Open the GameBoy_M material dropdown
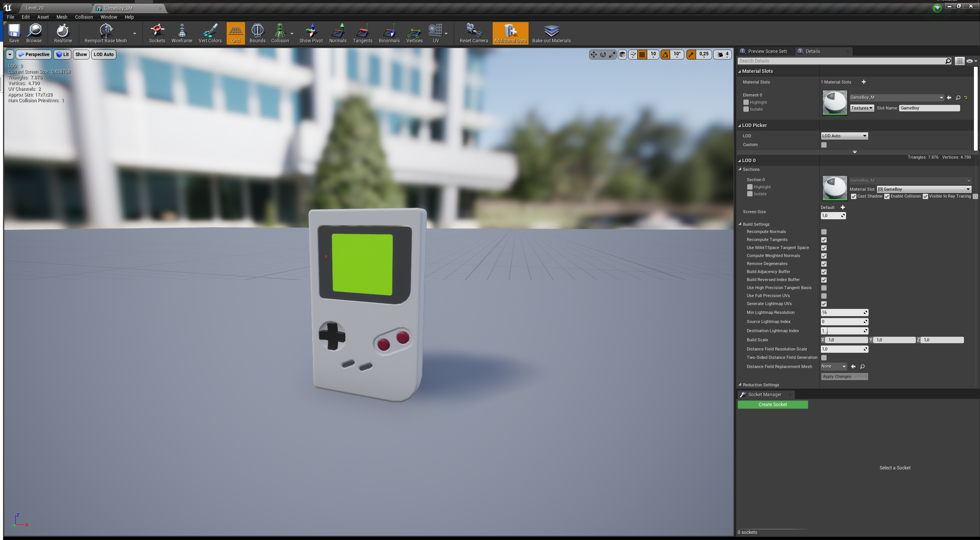This screenshot has width=980, height=540. coord(896,98)
